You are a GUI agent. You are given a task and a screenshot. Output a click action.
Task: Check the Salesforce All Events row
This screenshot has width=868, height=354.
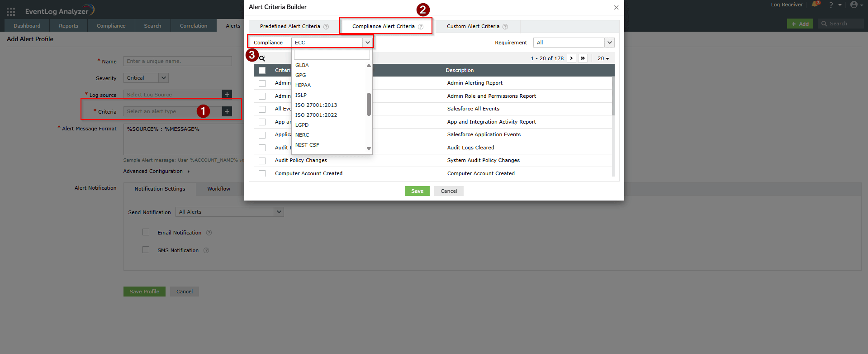pyautogui.click(x=262, y=109)
